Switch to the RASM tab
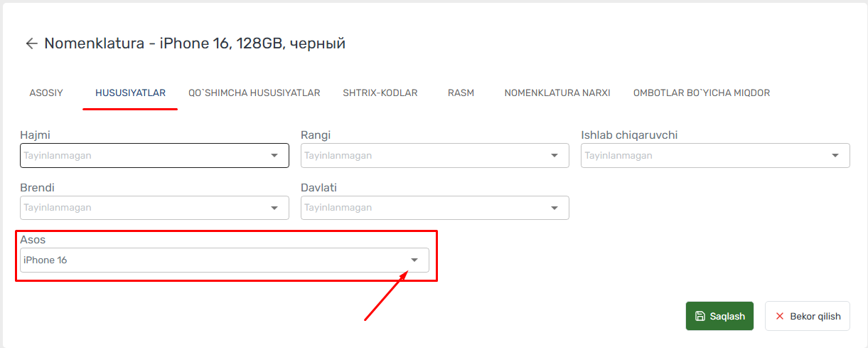Image resolution: width=868 pixels, height=348 pixels. (461, 93)
